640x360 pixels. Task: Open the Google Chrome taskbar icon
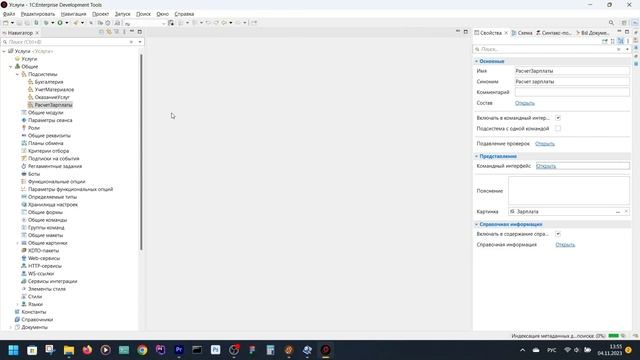[142, 350]
